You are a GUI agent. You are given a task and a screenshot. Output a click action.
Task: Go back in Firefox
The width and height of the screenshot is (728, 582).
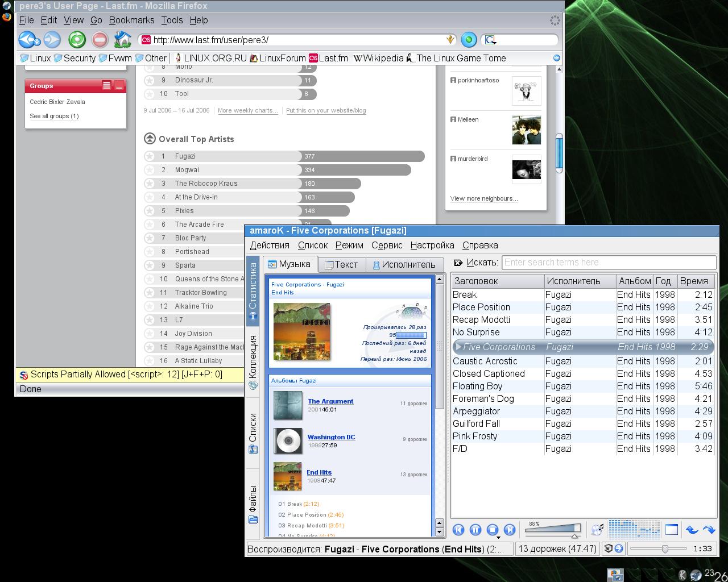coord(28,40)
